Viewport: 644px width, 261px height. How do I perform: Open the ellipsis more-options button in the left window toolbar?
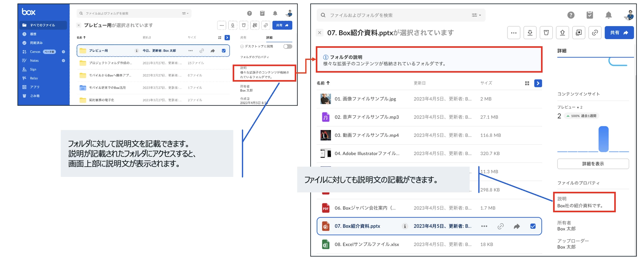pos(221,25)
